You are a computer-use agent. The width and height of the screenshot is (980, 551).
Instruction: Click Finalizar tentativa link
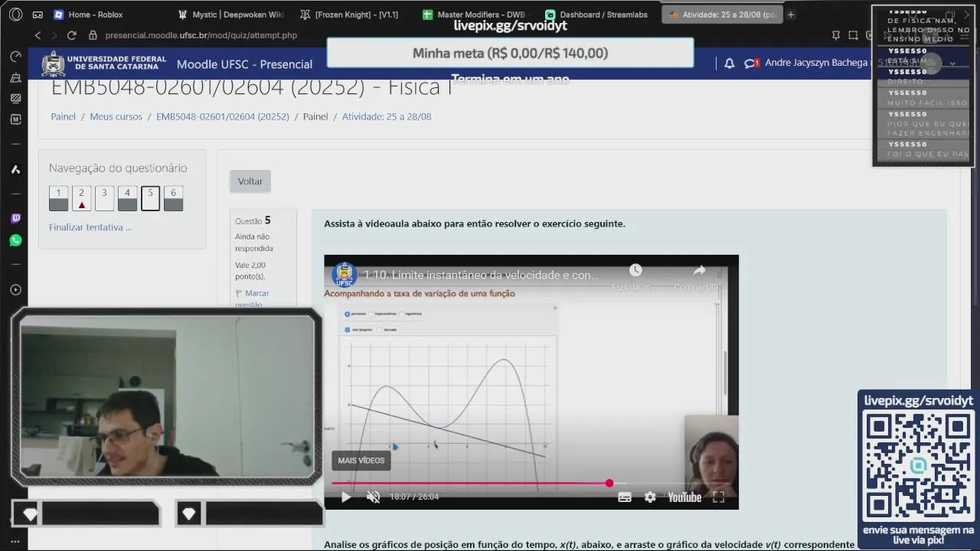tap(90, 227)
